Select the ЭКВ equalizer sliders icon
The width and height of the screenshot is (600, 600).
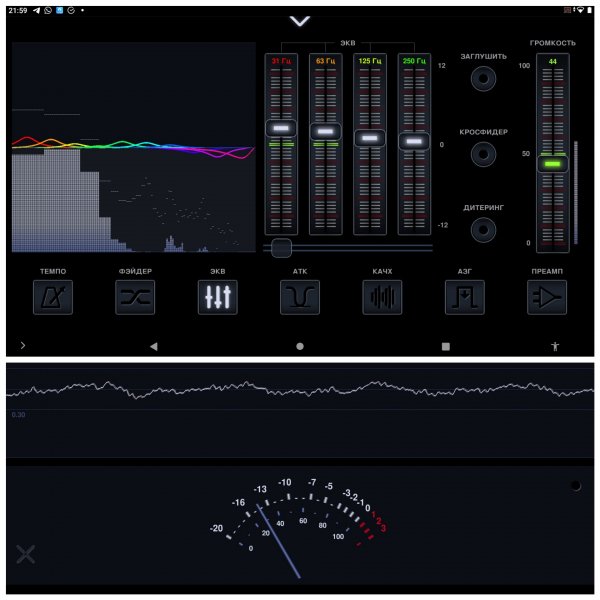click(217, 297)
